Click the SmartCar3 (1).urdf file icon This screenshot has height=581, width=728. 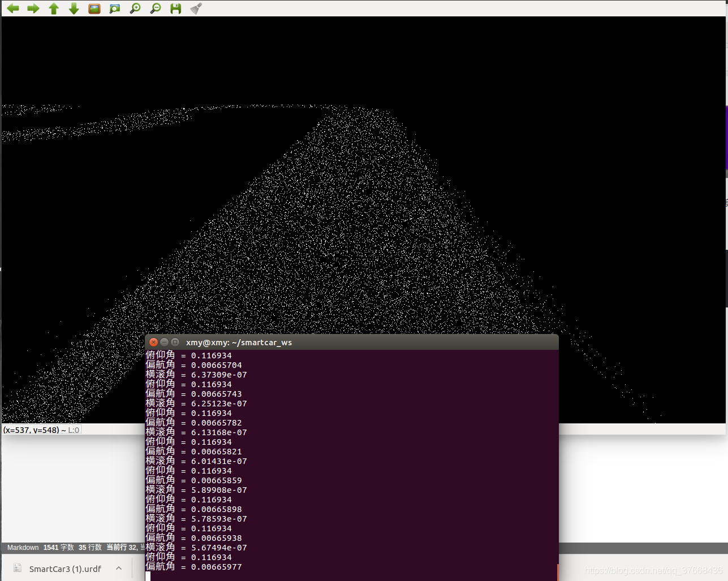point(18,568)
